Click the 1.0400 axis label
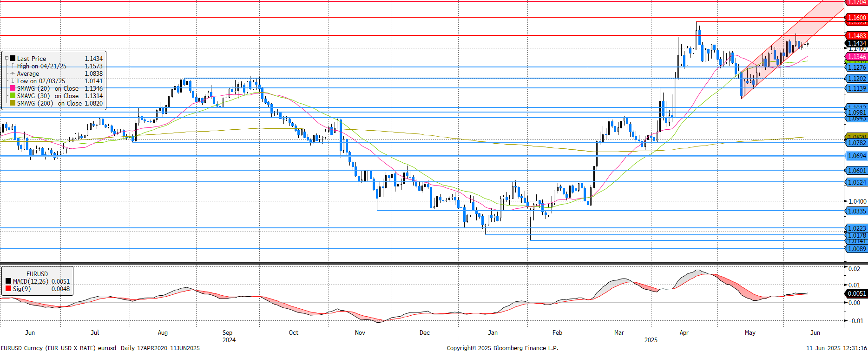 pyautogui.click(x=857, y=201)
